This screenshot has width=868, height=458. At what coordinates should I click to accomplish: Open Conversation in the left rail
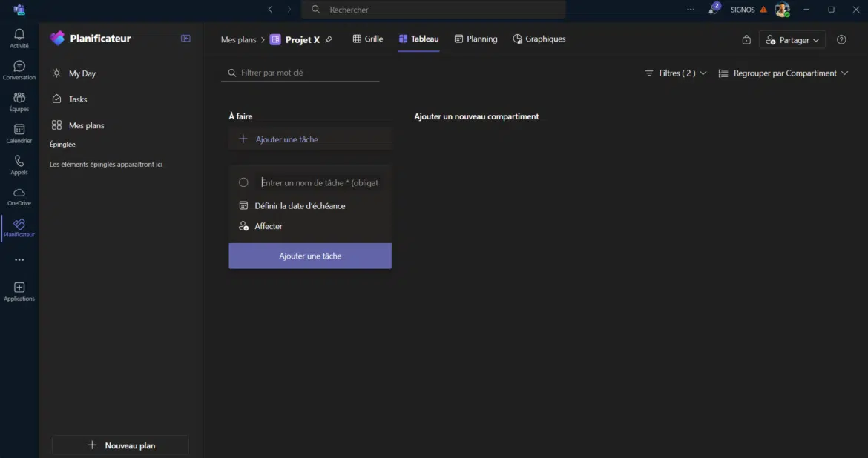coord(19,70)
